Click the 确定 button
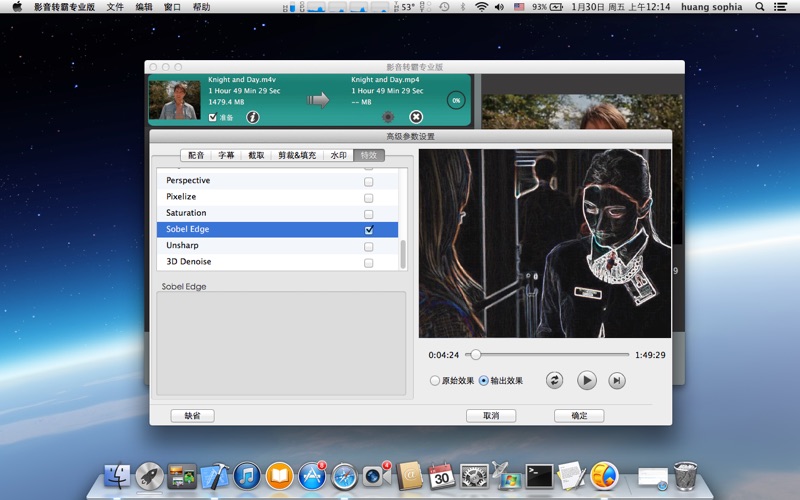The width and height of the screenshot is (800, 500). (x=579, y=416)
